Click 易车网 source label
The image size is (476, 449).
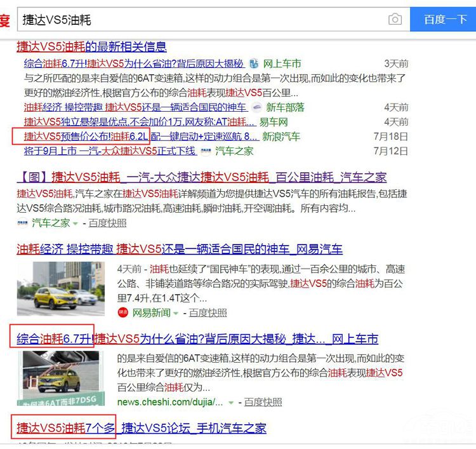pos(273,122)
